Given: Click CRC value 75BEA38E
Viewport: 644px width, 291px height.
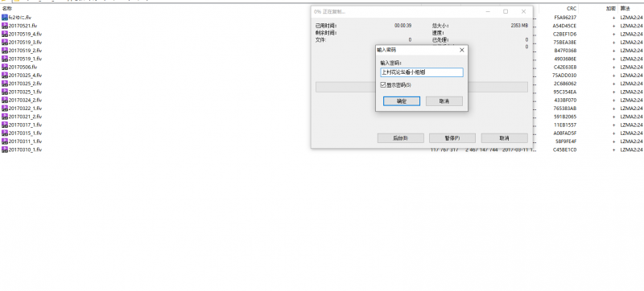Looking at the screenshot, I should tap(565, 43).
